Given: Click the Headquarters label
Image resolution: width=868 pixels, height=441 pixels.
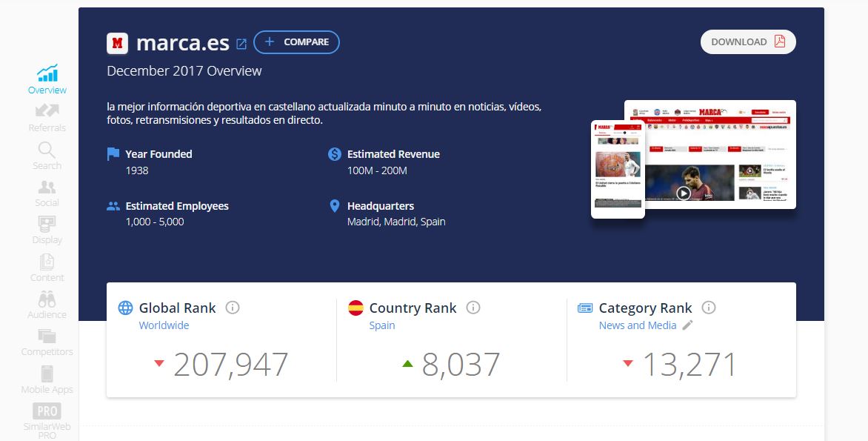Looking at the screenshot, I should 381,206.
